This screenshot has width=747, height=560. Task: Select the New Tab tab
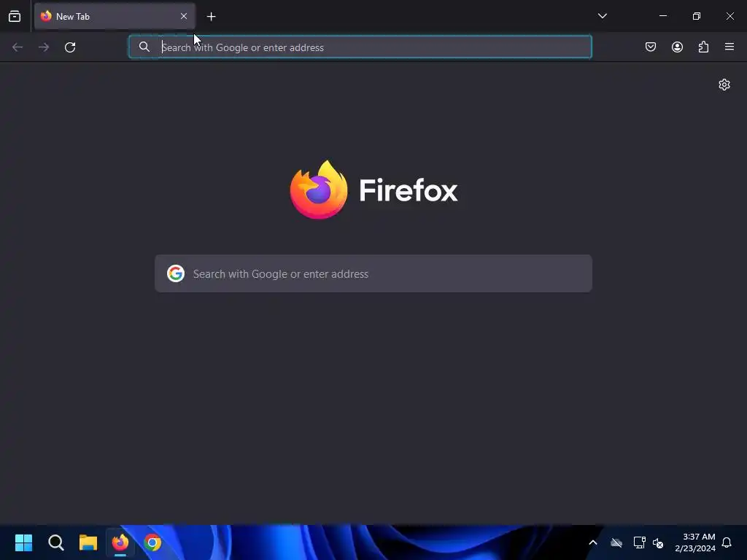pos(115,16)
